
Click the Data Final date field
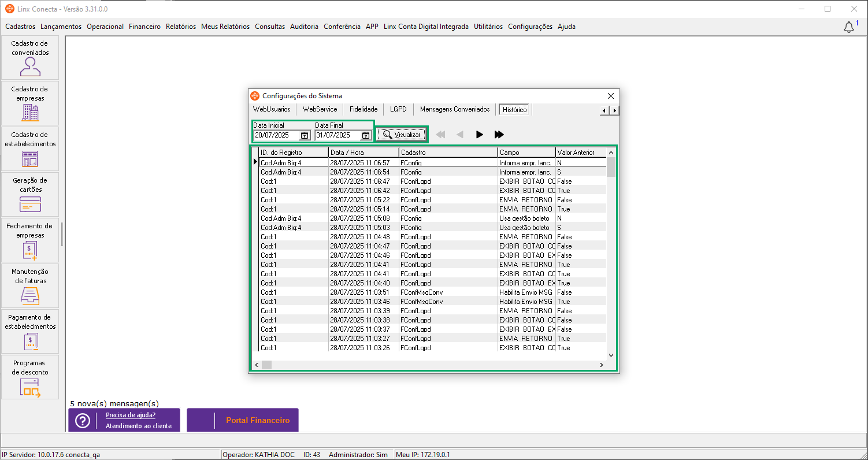(x=338, y=135)
